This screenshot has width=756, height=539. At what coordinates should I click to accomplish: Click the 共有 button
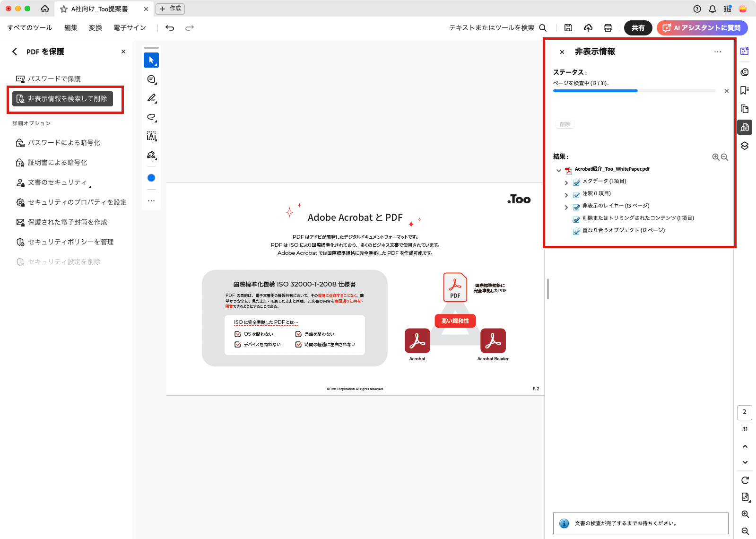tap(638, 28)
